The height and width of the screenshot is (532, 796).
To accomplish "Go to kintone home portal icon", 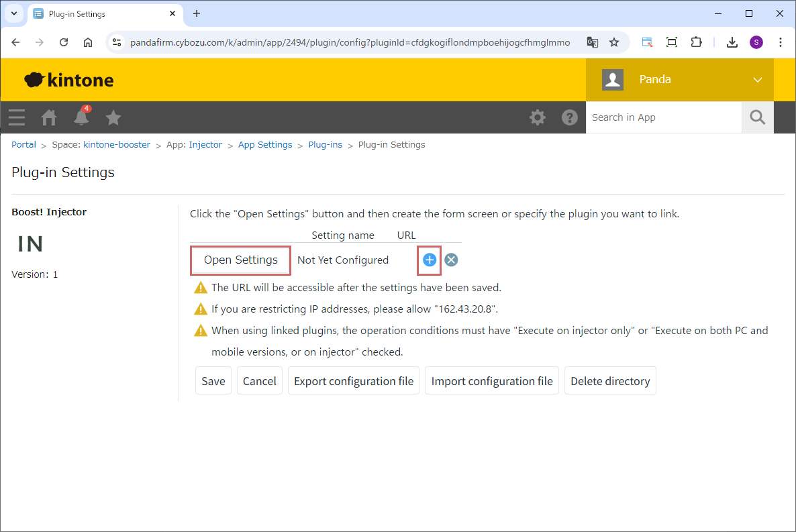I will coord(49,117).
